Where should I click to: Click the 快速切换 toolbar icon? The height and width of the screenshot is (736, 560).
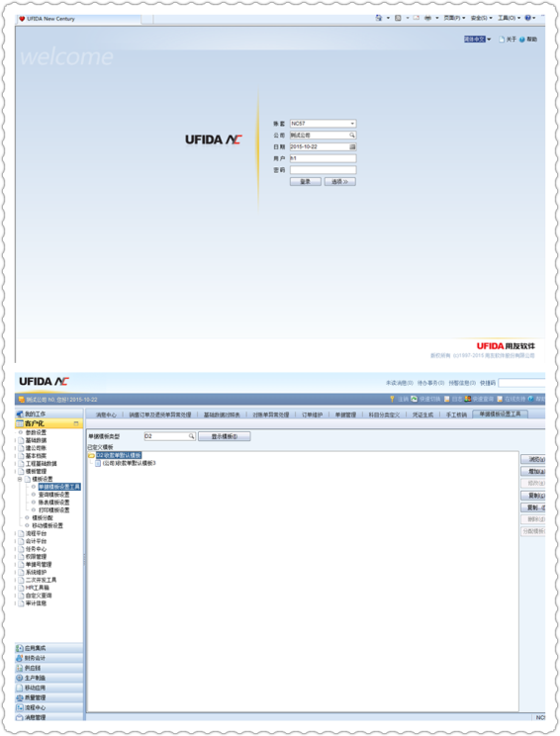click(414, 399)
